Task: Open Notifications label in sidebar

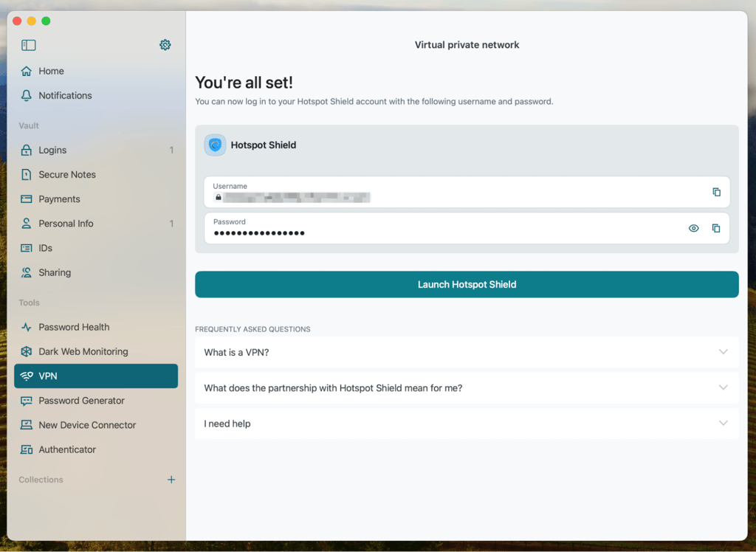Action: pos(65,95)
